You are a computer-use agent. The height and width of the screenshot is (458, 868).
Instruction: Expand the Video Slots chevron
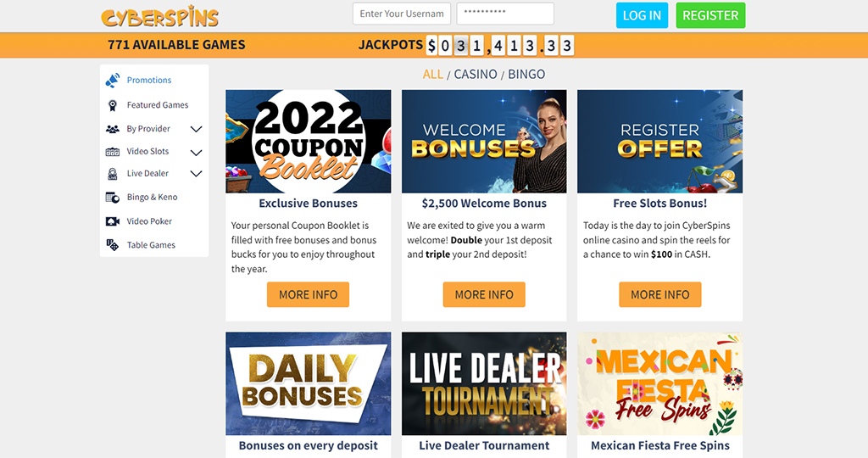click(196, 153)
